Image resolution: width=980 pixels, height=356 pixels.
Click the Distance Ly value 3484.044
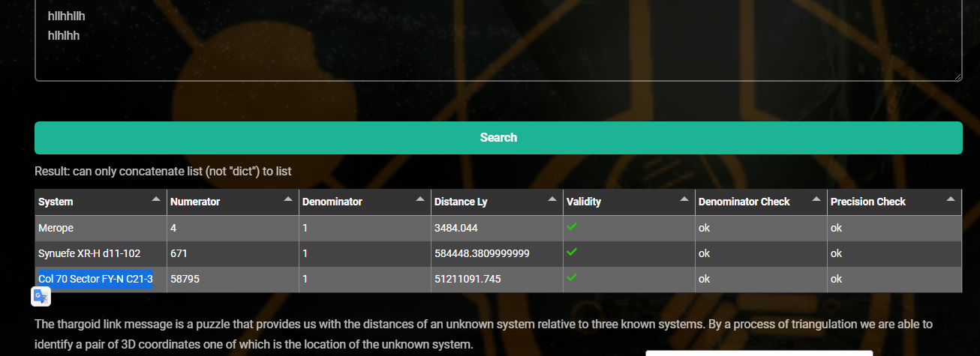point(456,228)
